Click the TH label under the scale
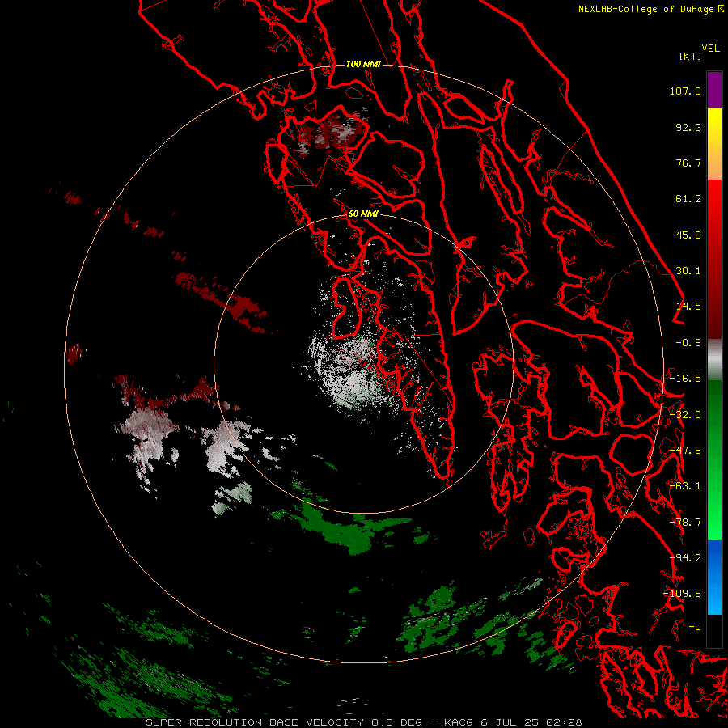 tap(695, 630)
